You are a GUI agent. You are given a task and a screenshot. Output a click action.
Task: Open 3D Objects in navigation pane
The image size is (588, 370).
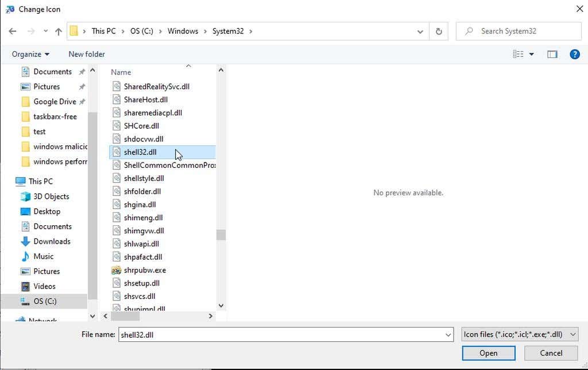coord(45,196)
